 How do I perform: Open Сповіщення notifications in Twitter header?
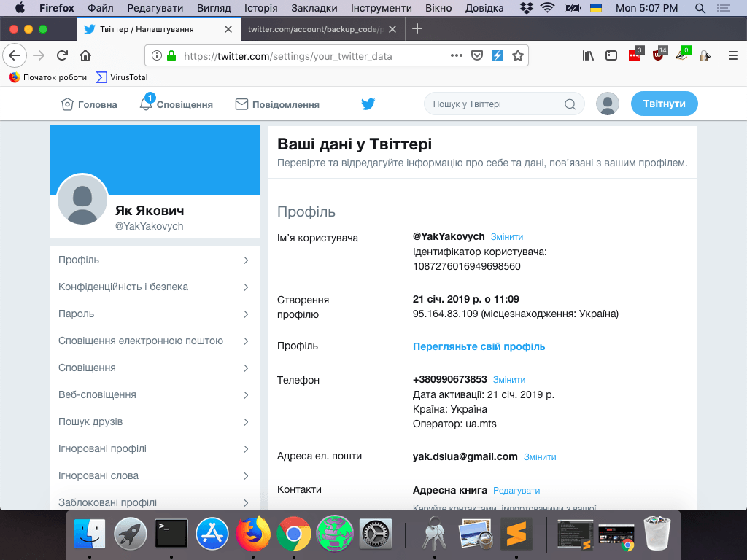177,104
